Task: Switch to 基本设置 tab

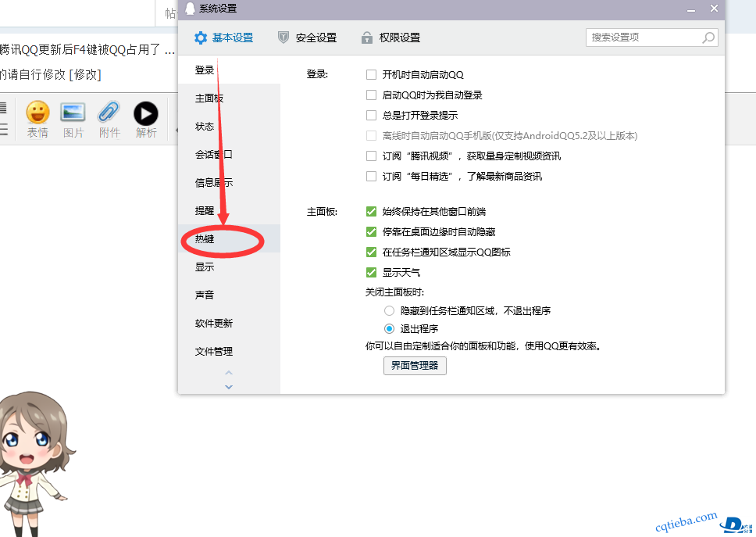Action: click(x=223, y=38)
